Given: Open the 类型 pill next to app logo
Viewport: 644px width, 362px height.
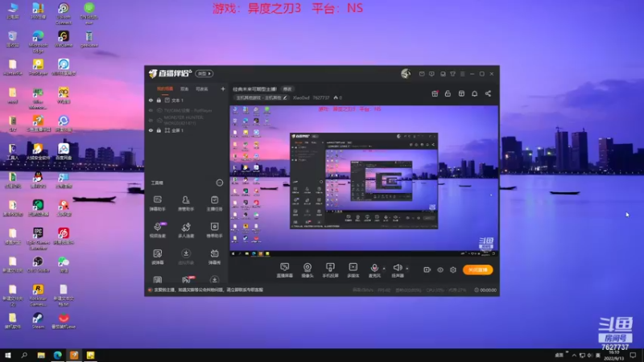Looking at the screenshot, I should 204,73.
